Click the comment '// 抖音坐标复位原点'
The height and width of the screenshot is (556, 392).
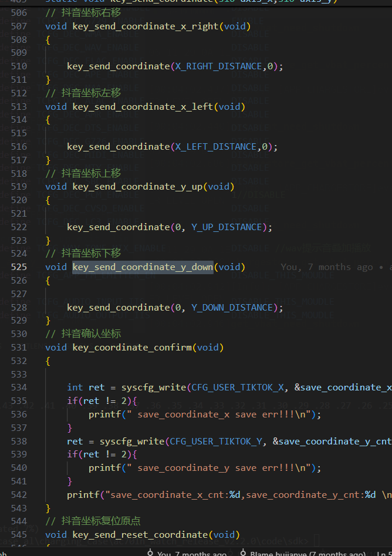[x=93, y=521]
